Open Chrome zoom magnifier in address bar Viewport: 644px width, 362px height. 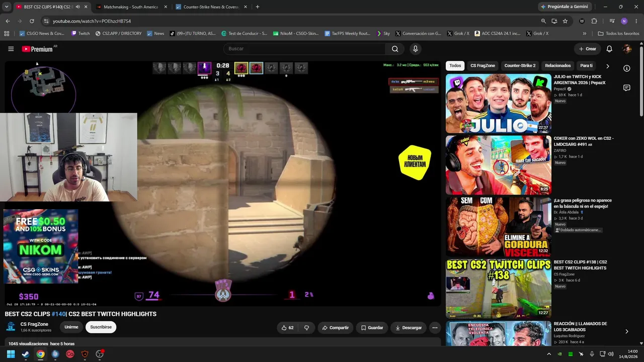(543, 21)
